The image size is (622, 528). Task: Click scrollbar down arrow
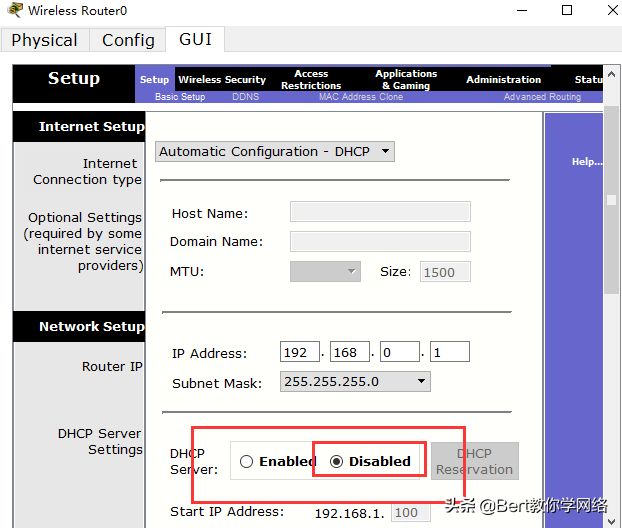611,521
